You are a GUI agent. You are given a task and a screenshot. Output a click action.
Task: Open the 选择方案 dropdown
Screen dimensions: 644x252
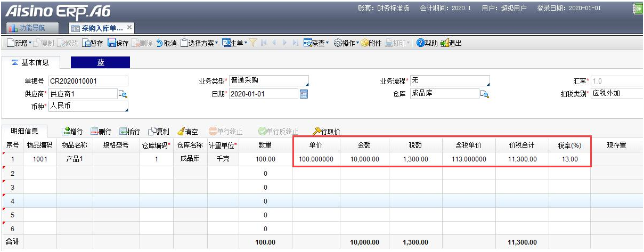(x=200, y=43)
